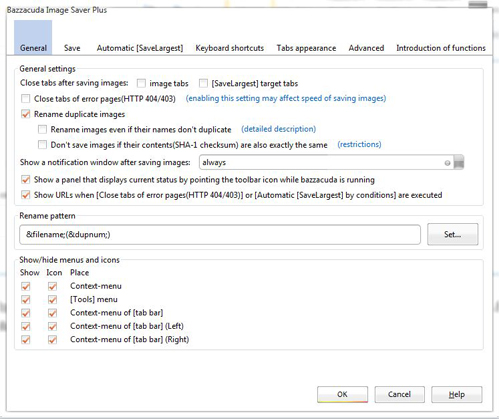This screenshot has width=499, height=419.
Task: Uncheck Icon for Context-menu of [tab bar]
Action: (52, 313)
